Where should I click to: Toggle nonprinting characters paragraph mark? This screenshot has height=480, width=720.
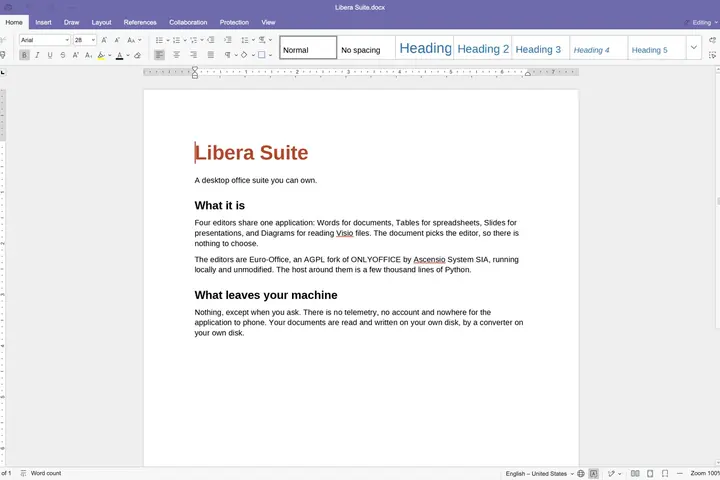click(227, 55)
